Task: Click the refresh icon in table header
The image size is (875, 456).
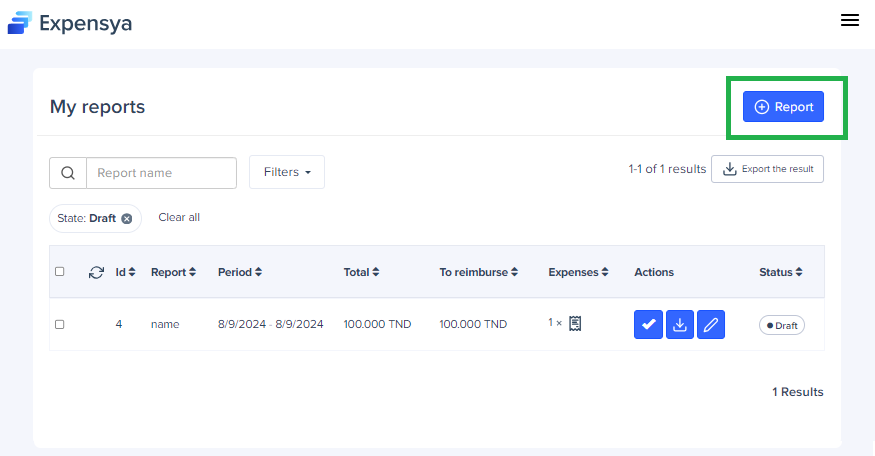Action: point(96,272)
